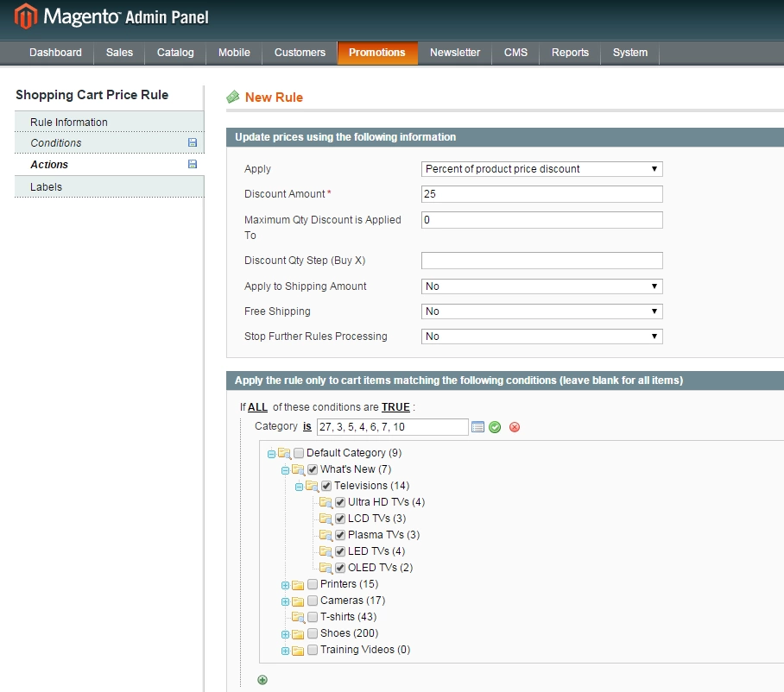Click the 'is' operator link
Viewport: 784px width, 692px height.
click(307, 426)
